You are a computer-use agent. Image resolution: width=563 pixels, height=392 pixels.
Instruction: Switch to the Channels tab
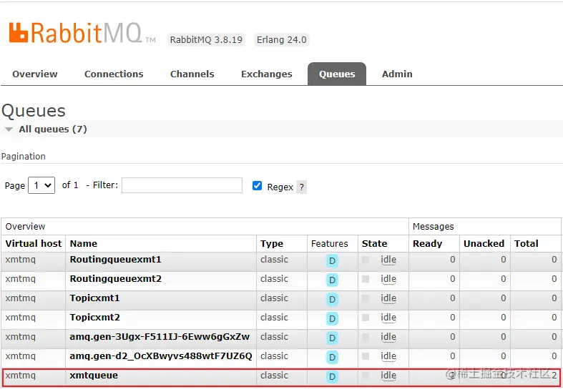(192, 74)
